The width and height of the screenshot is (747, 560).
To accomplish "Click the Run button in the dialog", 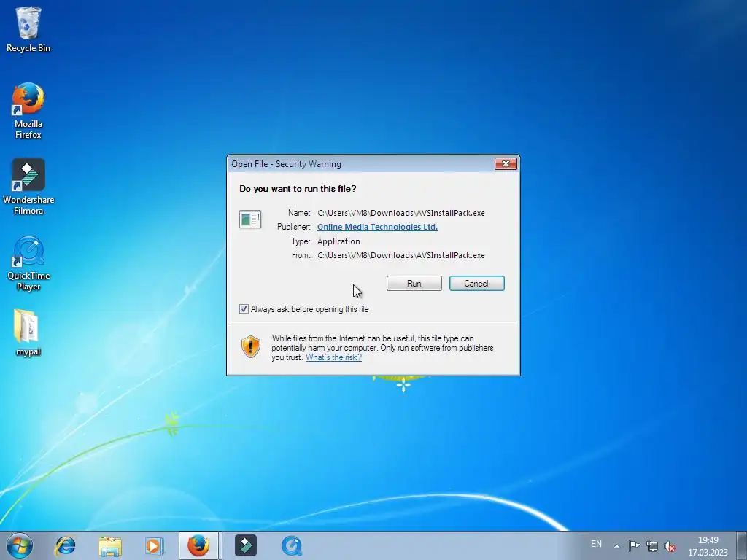I will [414, 284].
